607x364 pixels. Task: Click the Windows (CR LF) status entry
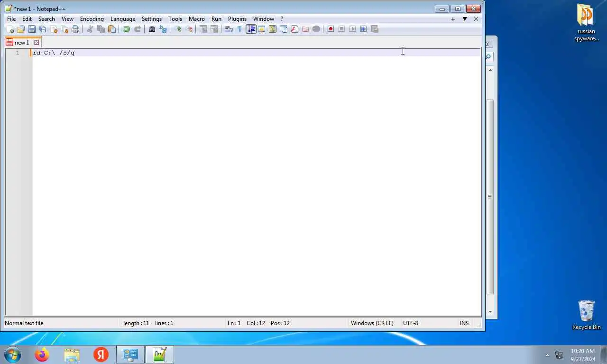[x=372, y=323]
